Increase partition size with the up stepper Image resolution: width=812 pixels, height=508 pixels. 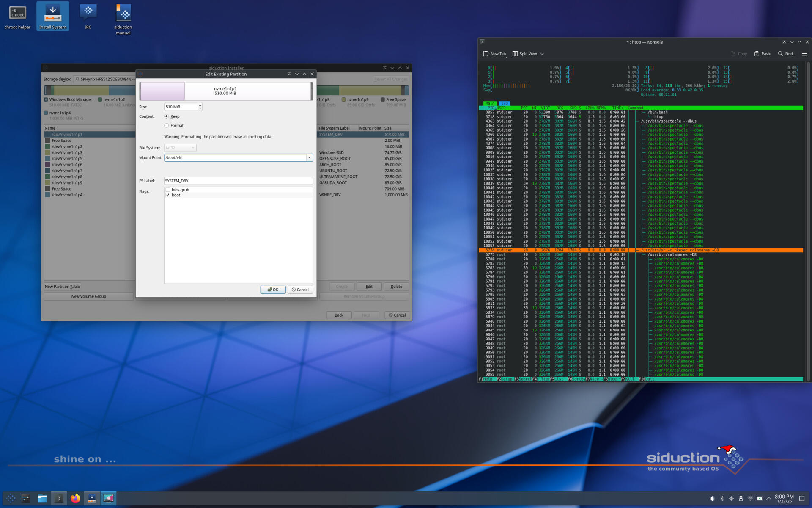[200, 105]
